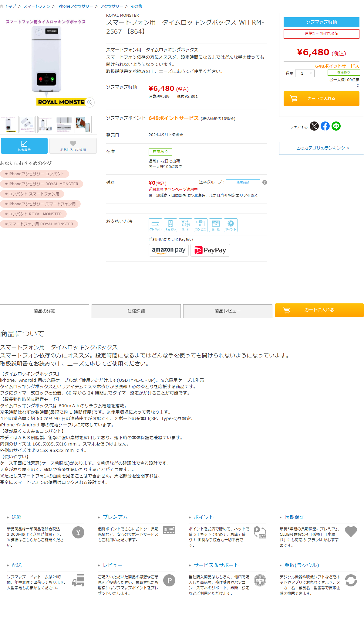The image size is (364, 625).
Task: Share the product on Facebook
Action: point(325,126)
